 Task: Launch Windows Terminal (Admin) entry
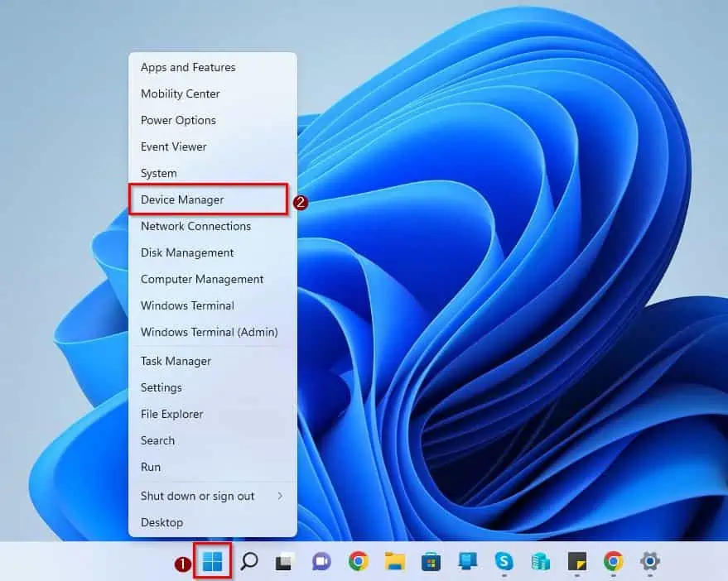click(x=213, y=332)
